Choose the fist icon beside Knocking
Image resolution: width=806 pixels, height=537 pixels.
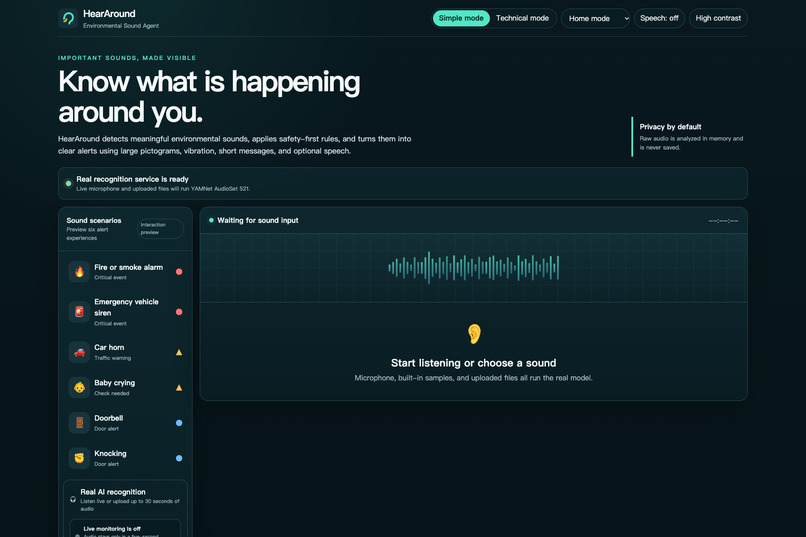pos(79,458)
